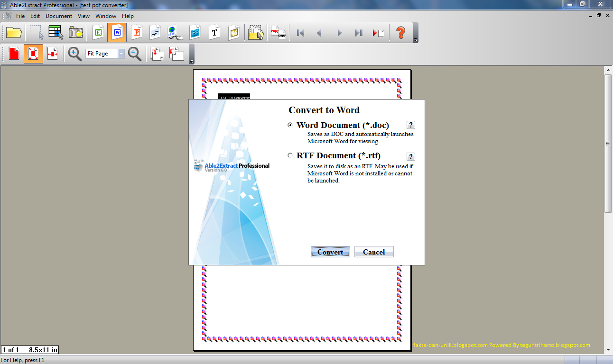Expand main toolbar options arrow
The height and width of the screenshot is (364, 613).
click(416, 41)
